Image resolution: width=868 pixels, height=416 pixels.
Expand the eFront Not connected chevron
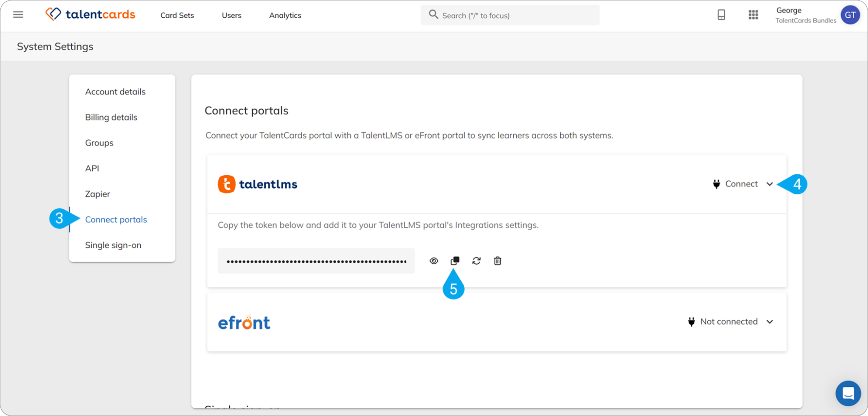coord(769,322)
